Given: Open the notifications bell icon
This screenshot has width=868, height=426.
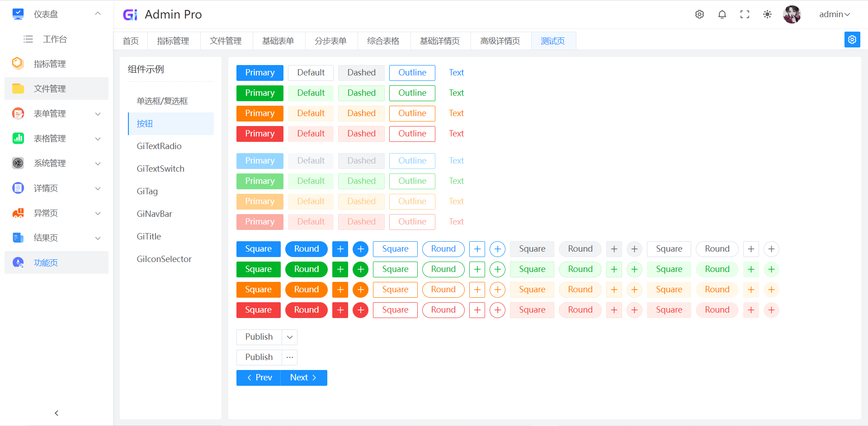Looking at the screenshot, I should click(x=722, y=14).
